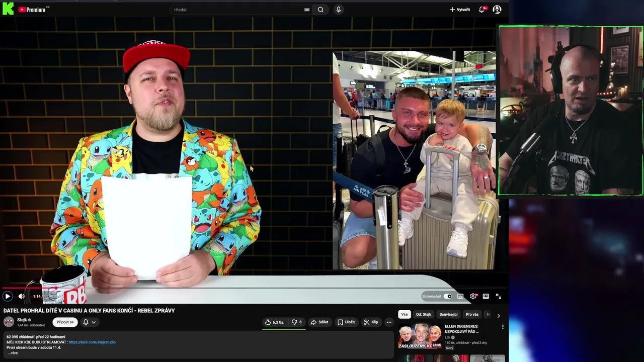The width and height of the screenshot is (644, 362).
Task: Click the magnifying glass search button
Action: coord(320,10)
